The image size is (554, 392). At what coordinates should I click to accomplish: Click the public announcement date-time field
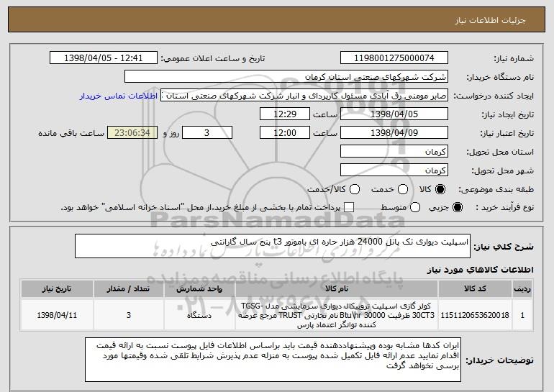[x=104, y=58]
